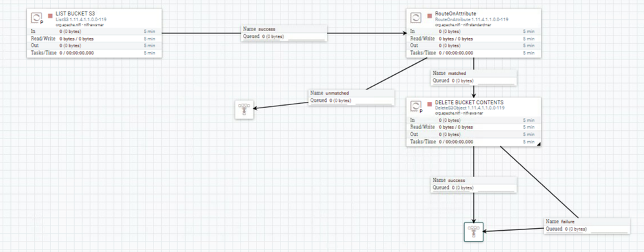Click the Out row of LIST BUCKET S3
The width and height of the screenshot is (644, 252).
95,46
